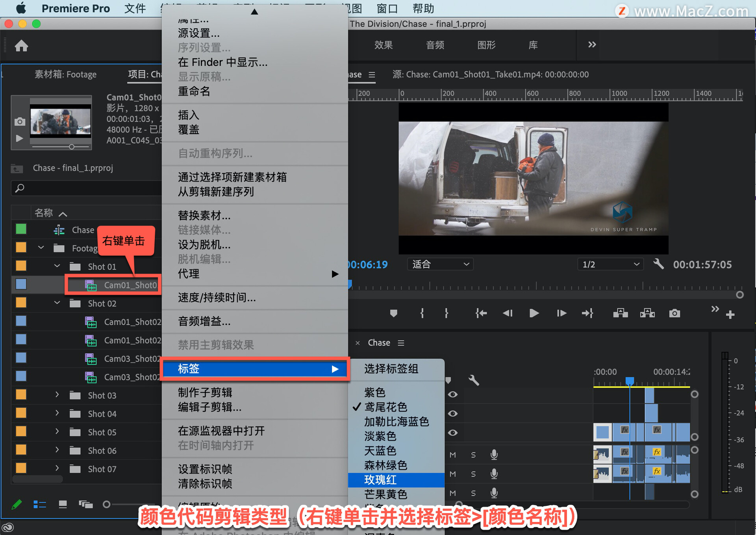Click the orange label swatch of Shot 05

tap(21, 432)
